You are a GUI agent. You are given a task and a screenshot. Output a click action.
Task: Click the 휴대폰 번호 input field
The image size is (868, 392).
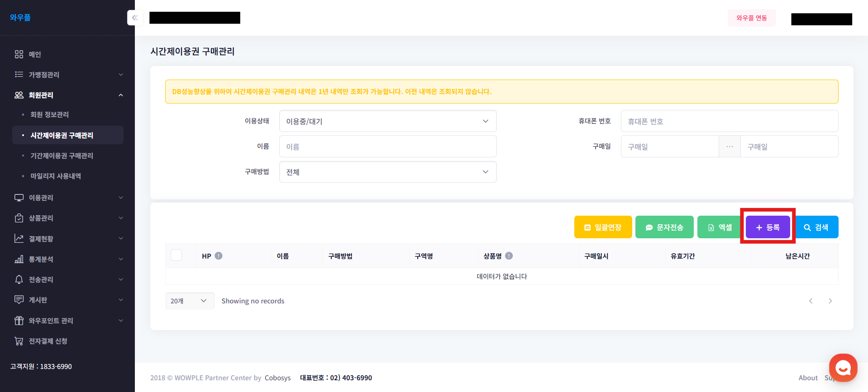point(729,121)
